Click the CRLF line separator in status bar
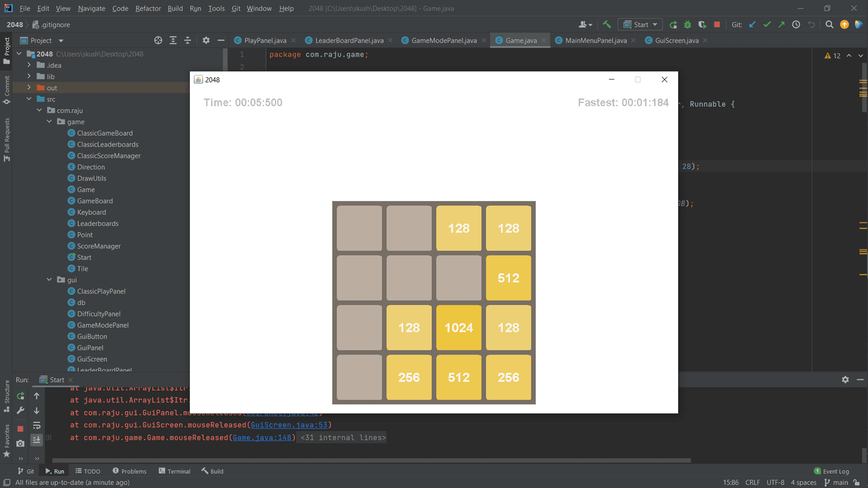 (x=752, y=483)
